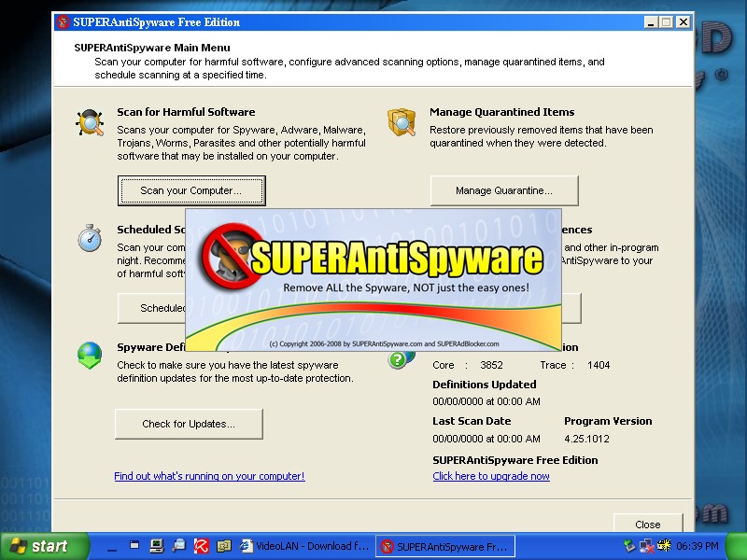
Task: Click the green question mark help icon
Action: tap(399, 359)
